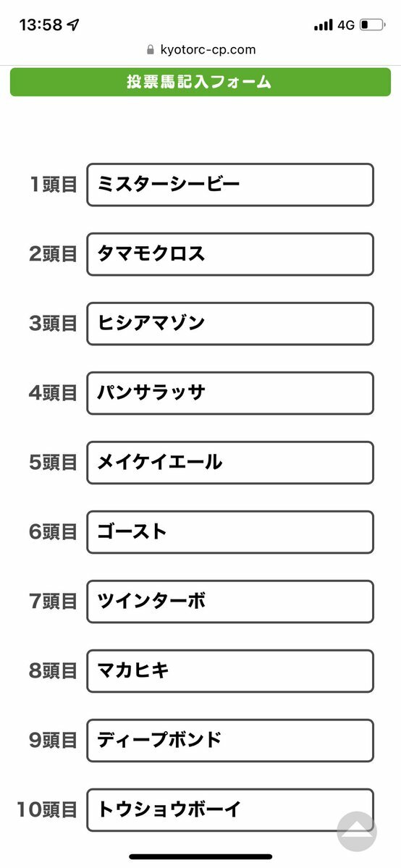Select the 投票馬記入フォーム green header
The width and height of the screenshot is (401, 868).
[x=200, y=82]
